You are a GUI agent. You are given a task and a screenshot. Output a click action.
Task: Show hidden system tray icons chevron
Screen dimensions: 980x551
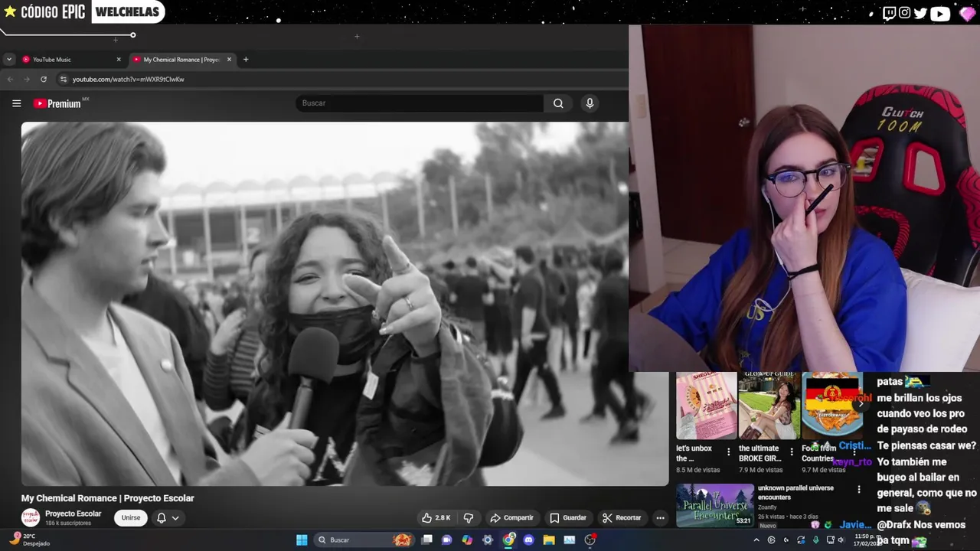point(756,540)
